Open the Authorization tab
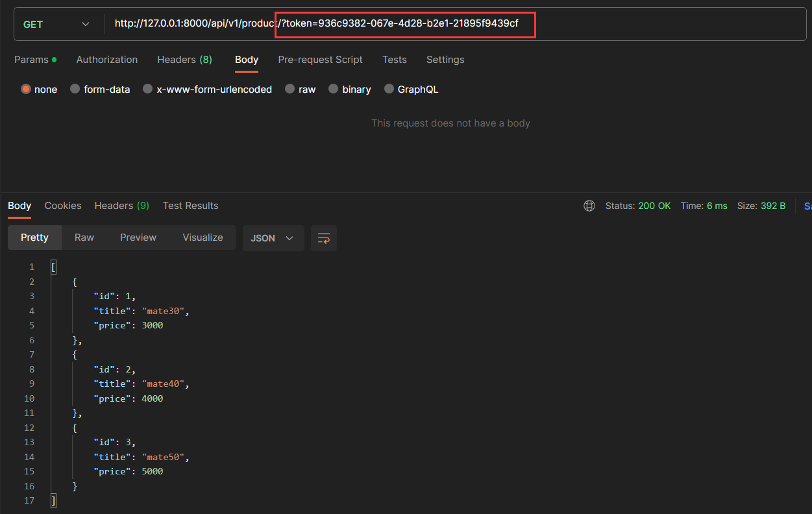The height and width of the screenshot is (514, 812). [x=107, y=60]
